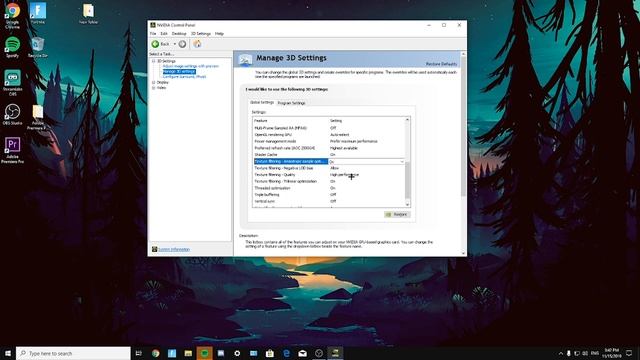Switch to the Global Settings tab
This screenshot has width=640, height=360.
[x=262, y=102]
